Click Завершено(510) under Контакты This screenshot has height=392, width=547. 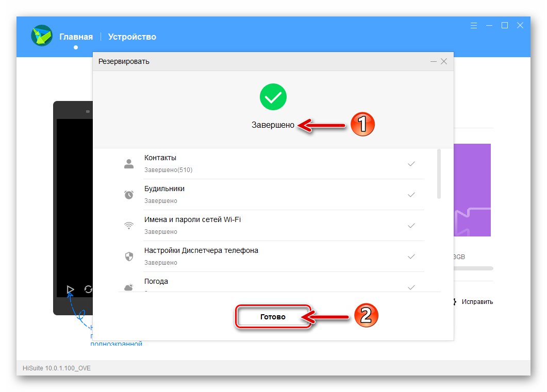click(168, 170)
